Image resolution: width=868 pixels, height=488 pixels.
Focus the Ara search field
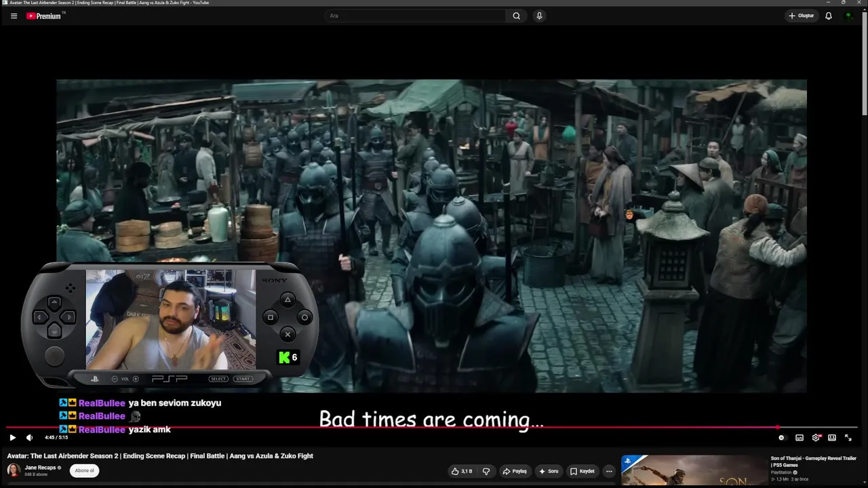(415, 16)
